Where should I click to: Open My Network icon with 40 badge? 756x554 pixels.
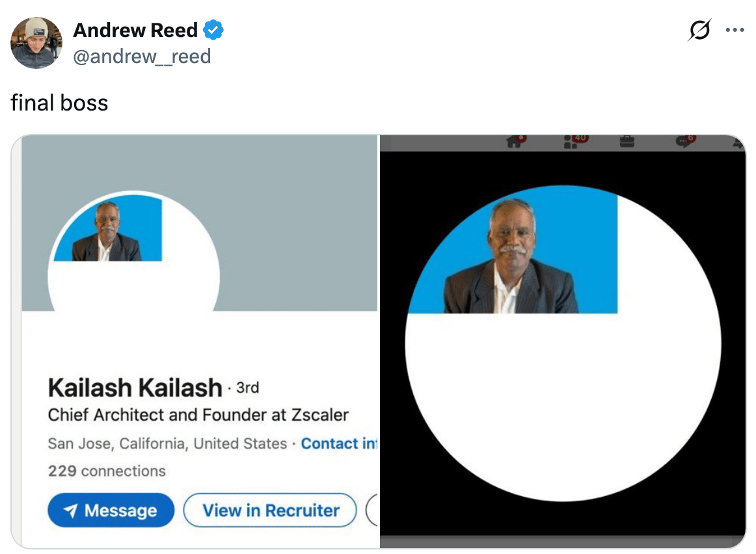pyautogui.click(x=574, y=141)
